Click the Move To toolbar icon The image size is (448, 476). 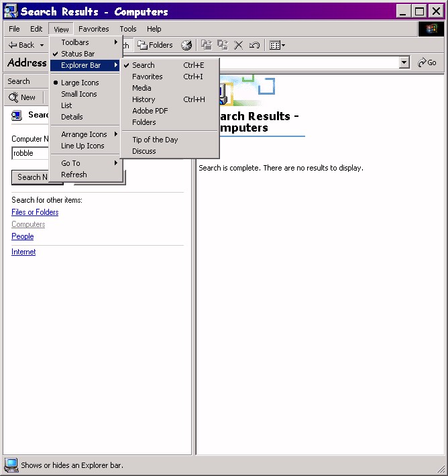(x=207, y=45)
